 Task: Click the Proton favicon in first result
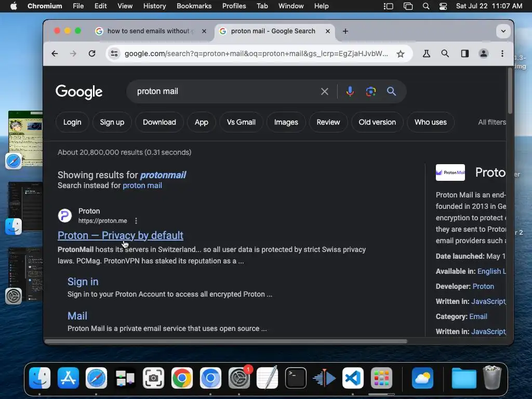[x=65, y=216]
